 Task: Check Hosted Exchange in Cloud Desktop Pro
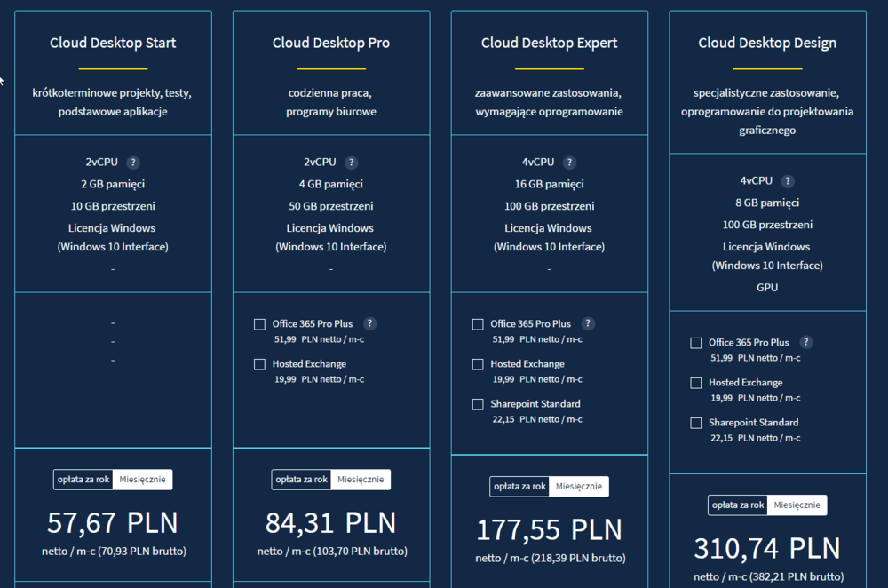click(x=259, y=364)
